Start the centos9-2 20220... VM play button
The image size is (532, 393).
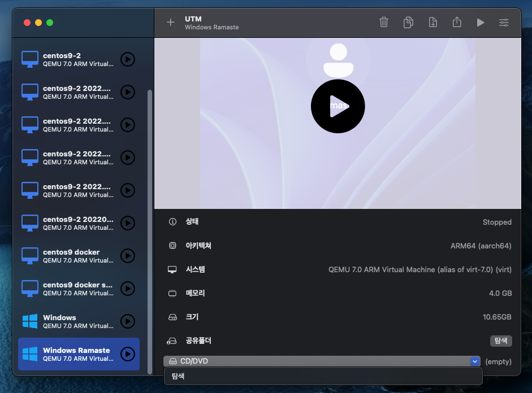pos(128,223)
